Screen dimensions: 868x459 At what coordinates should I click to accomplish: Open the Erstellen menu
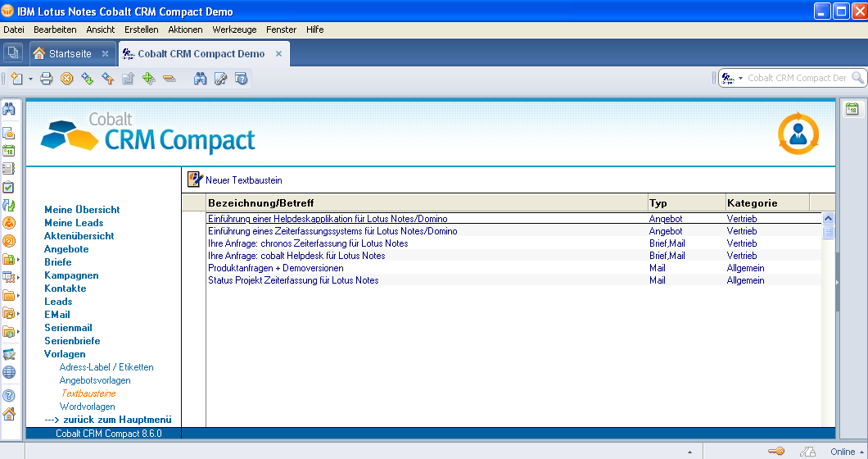click(x=141, y=30)
